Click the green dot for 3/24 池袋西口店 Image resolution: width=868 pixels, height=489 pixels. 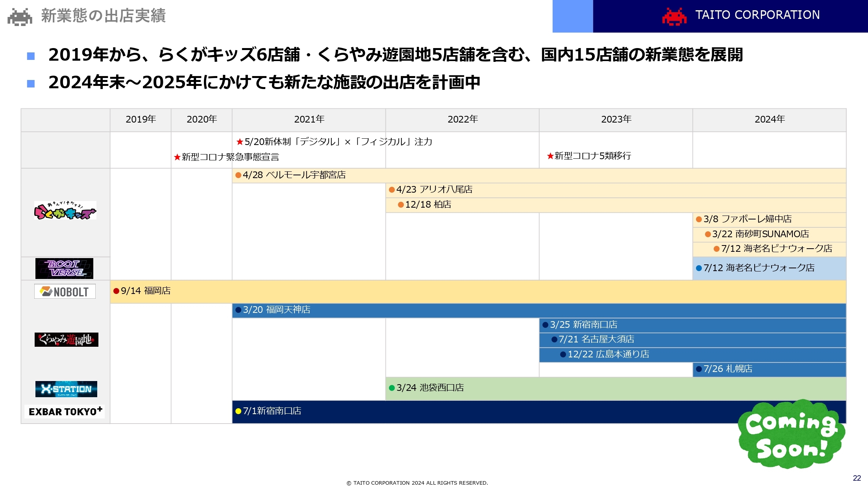tap(392, 388)
